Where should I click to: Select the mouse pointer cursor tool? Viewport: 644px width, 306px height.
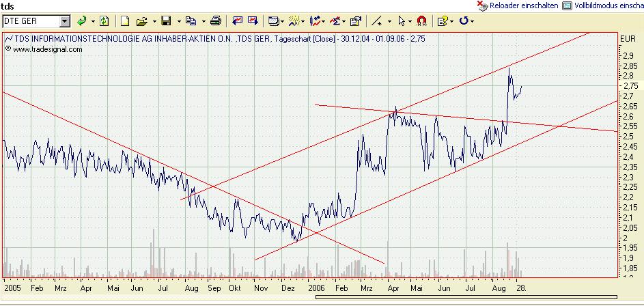pyautogui.click(x=402, y=21)
